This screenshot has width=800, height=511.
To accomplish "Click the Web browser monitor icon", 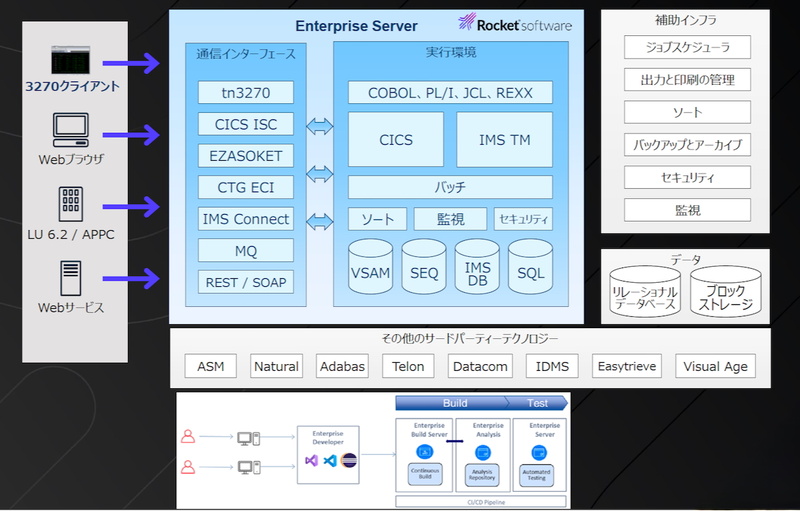I will 71,130.
